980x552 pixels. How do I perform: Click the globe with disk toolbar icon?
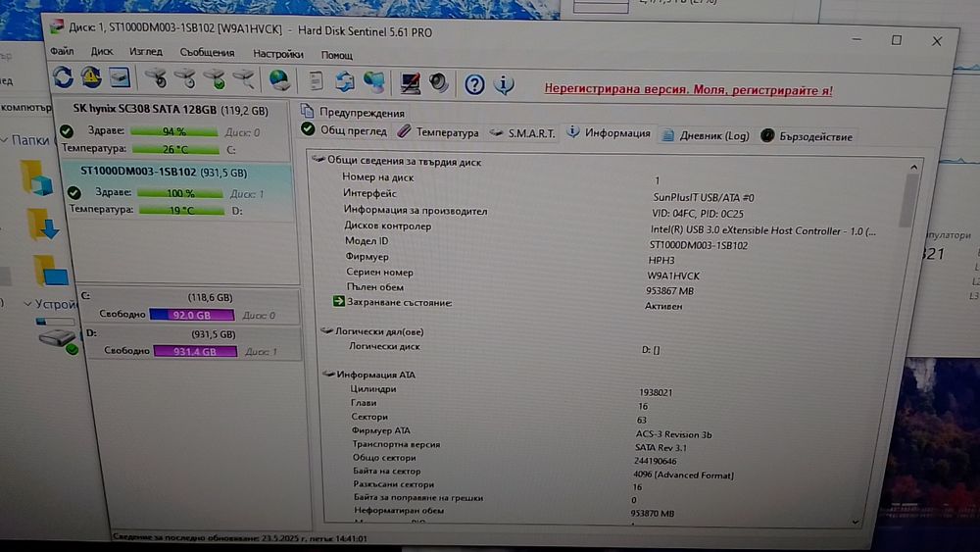pyautogui.click(x=279, y=80)
